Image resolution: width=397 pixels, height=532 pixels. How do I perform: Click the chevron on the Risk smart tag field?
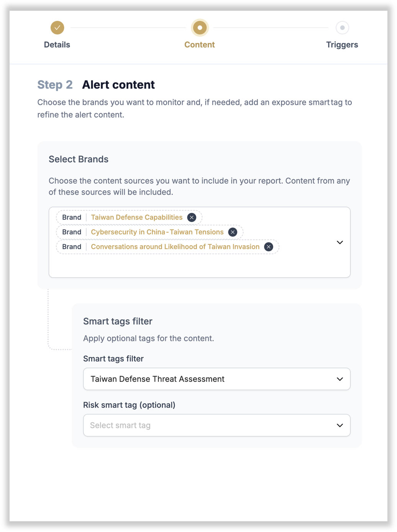[340, 425]
